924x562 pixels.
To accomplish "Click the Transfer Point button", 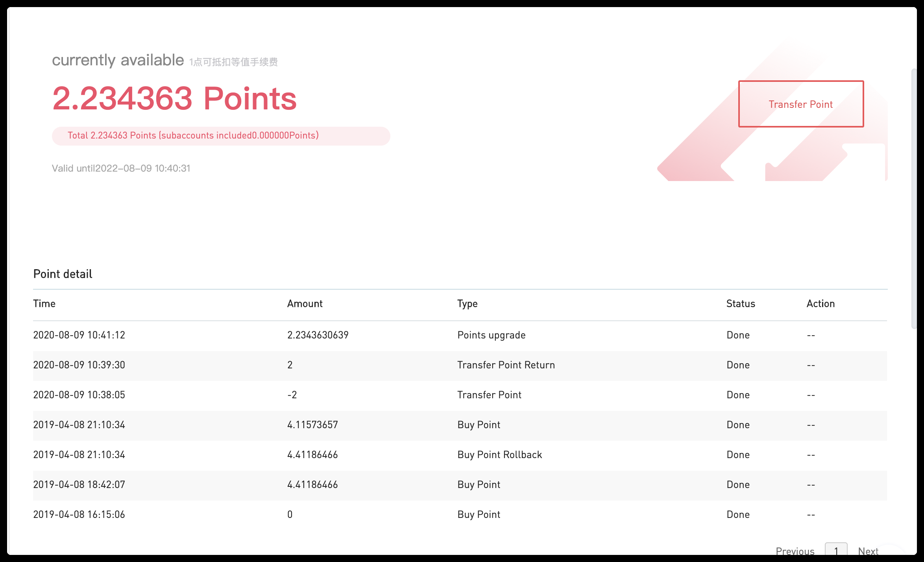I will (x=801, y=104).
